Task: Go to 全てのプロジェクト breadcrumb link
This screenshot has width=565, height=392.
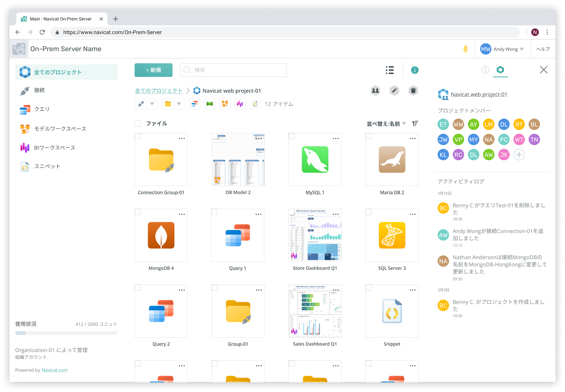Action: 159,91
